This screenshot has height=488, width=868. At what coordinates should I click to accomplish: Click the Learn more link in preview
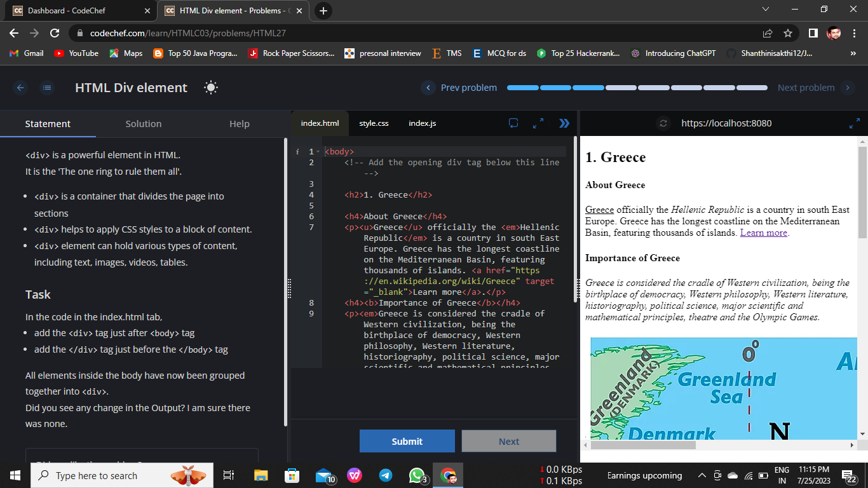pos(763,233)
